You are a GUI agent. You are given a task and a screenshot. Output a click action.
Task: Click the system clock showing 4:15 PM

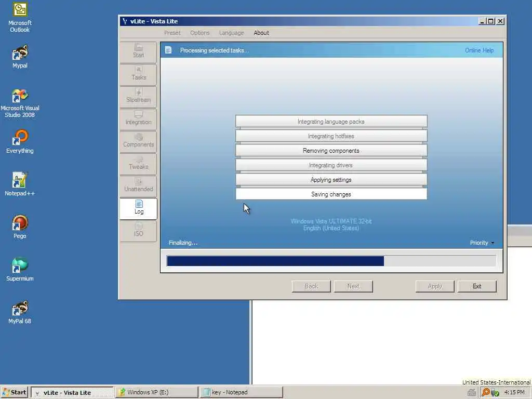point(514,392)
